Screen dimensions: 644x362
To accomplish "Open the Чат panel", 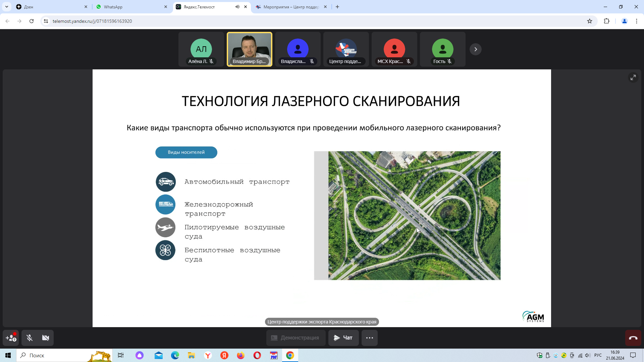I will tap(343, 338).
